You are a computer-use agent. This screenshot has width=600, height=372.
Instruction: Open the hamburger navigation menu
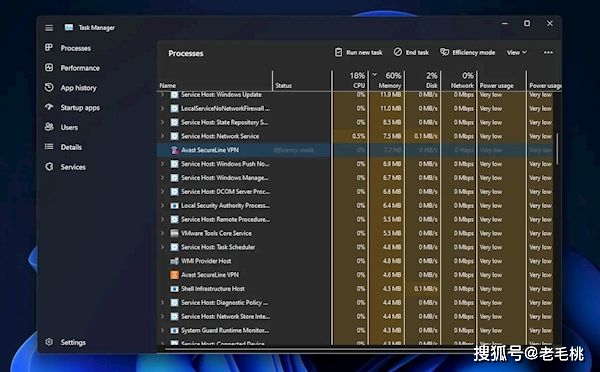point(49,28)
